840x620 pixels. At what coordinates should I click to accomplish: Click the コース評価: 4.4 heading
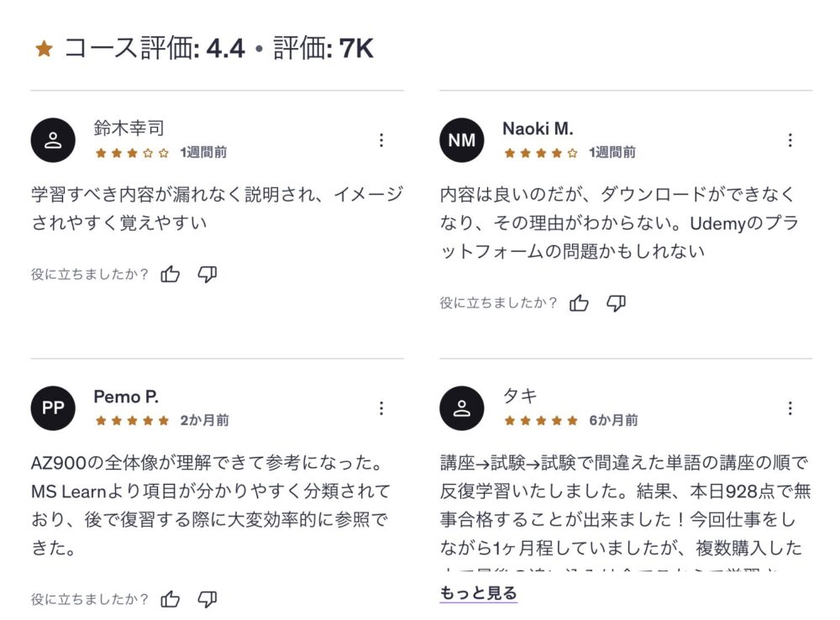pyautogui.click(x=155, y=49)
